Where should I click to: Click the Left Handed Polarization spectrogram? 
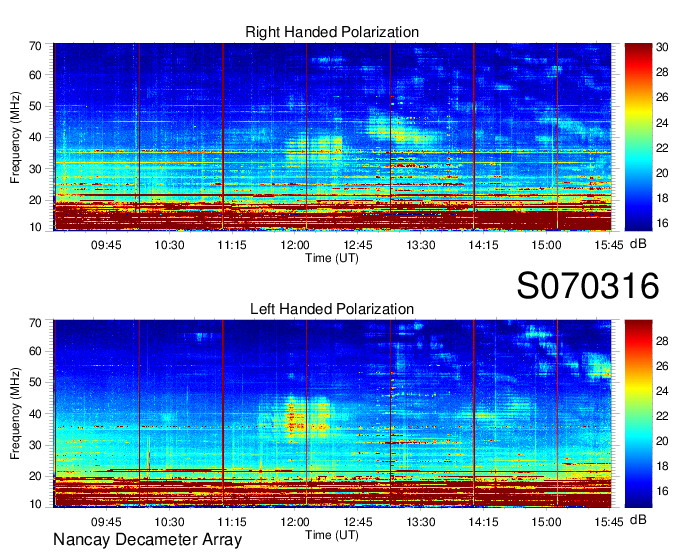coord(332,414)
